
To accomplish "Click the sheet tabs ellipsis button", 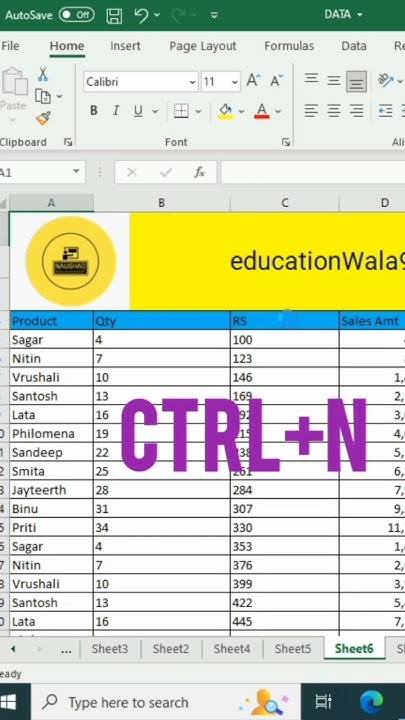I will 66,650.
